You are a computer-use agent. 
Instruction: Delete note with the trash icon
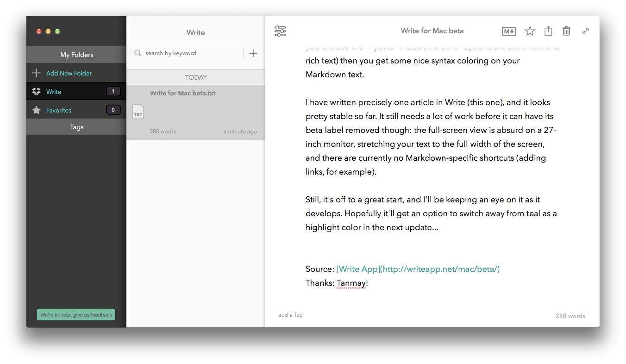tap(566, 31)
